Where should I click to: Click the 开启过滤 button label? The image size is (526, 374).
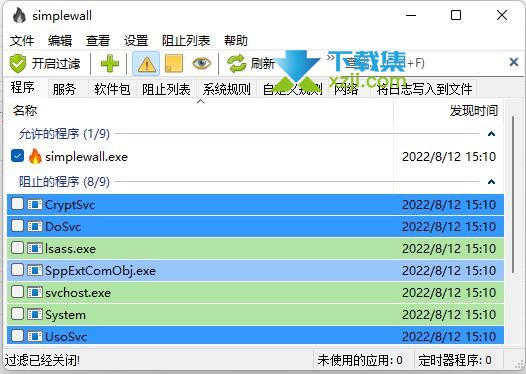pos(56,63)
